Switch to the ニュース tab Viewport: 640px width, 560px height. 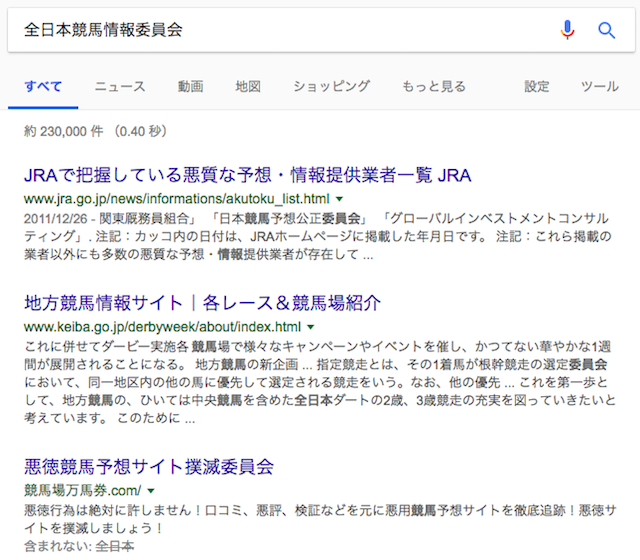[120, 87]
